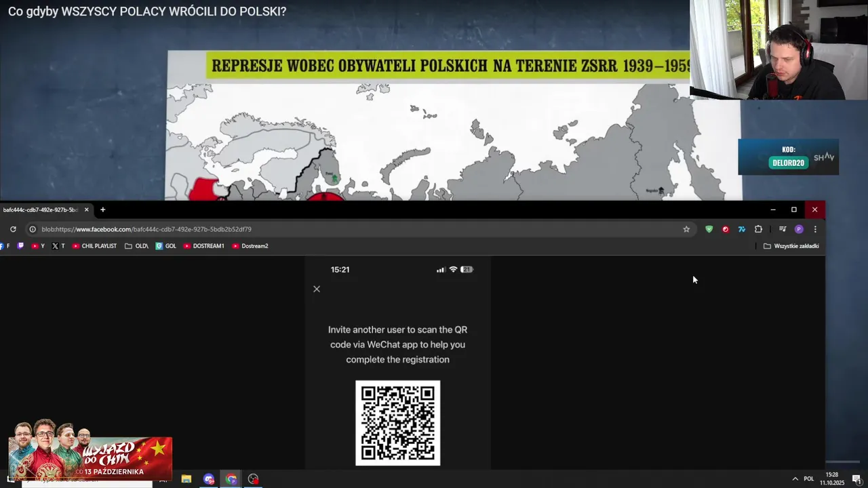
Task: Click the WeChat QR code image
Action: [398, 423]
